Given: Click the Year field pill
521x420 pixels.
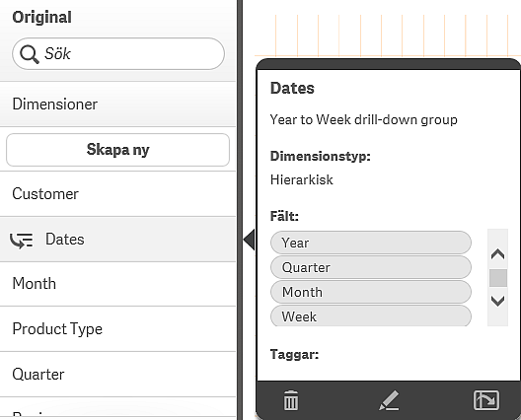Looking at the screenshot, I should tap(371, 243).
